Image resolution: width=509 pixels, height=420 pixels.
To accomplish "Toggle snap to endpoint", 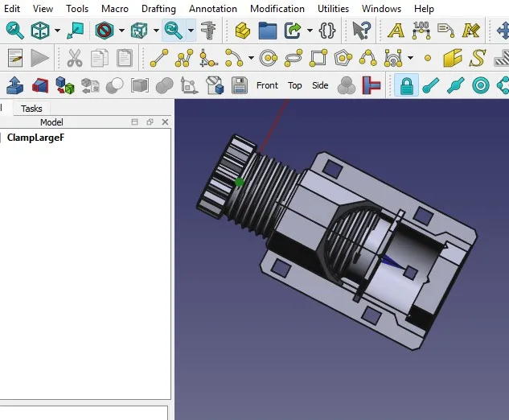I will (431, 86).
